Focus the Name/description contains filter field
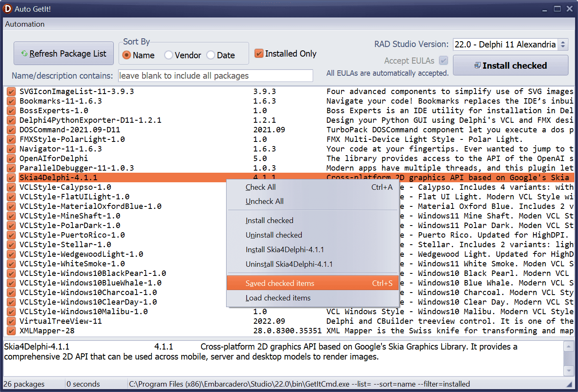The width and height of the screenshot is (578, 392). pyautogui.click(x=216, y=76)
